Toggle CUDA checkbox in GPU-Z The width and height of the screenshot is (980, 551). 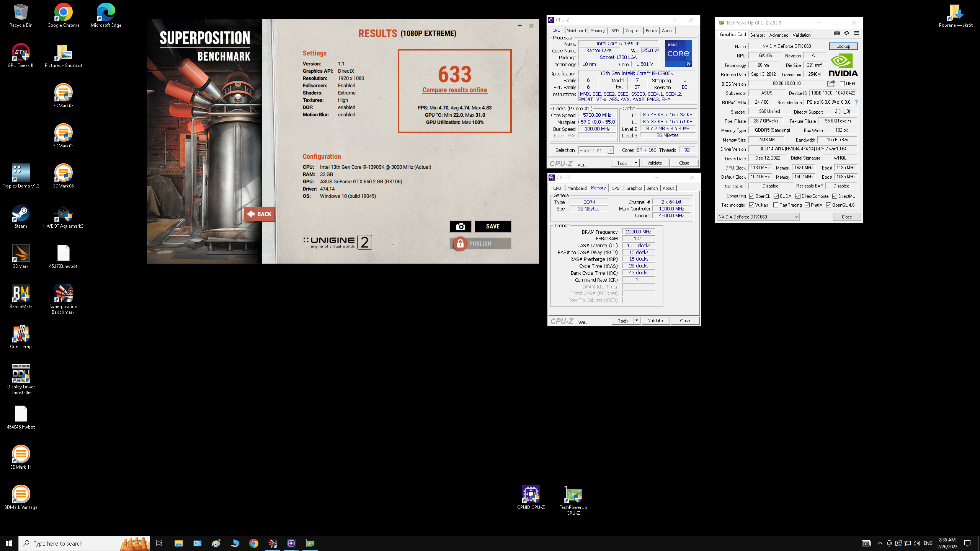(776, 196)
